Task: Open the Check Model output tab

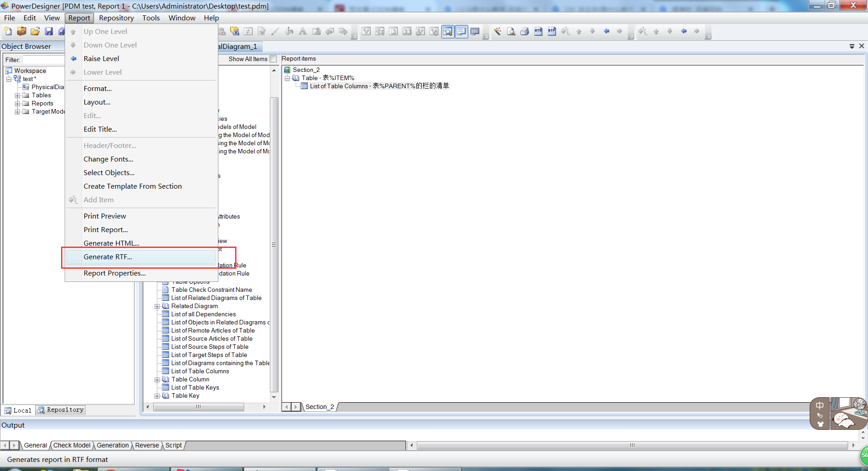Action: pyautogui.click(x=71, y=445)
